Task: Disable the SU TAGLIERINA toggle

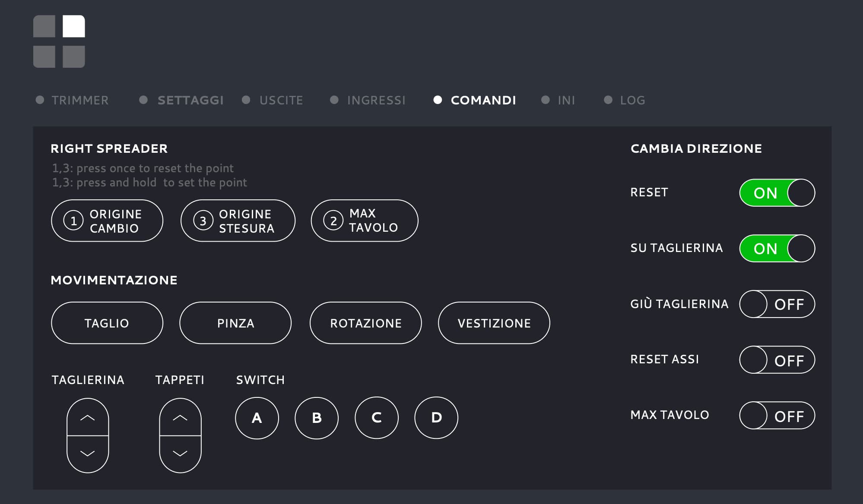Action: (777, 248)
